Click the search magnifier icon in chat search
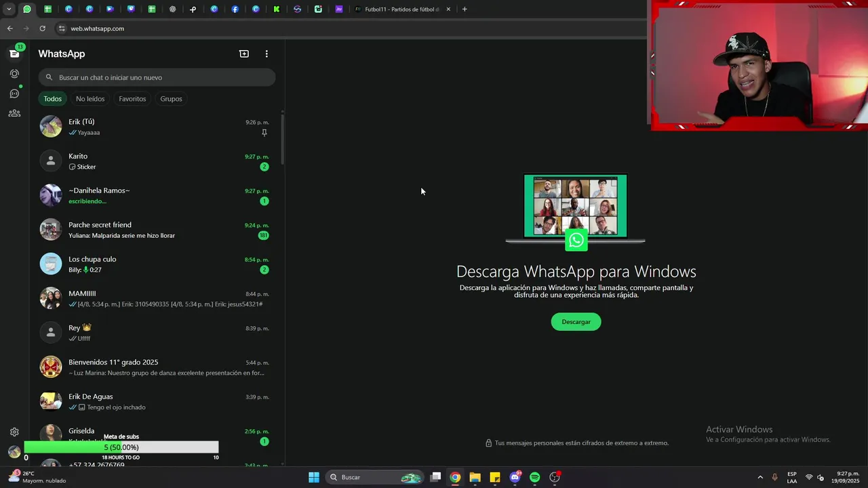The height and width of the screenshot is (488, 868). tap(49, 77)
